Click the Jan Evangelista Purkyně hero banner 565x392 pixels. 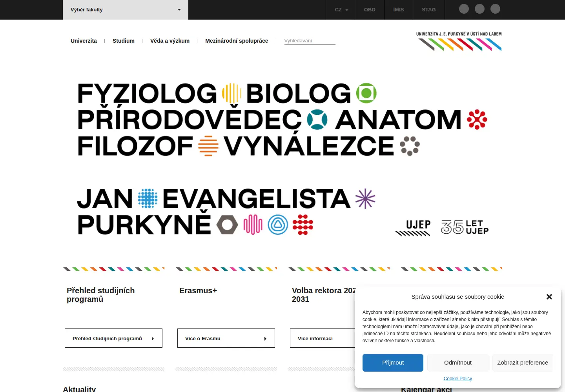[x=282, y=159]
